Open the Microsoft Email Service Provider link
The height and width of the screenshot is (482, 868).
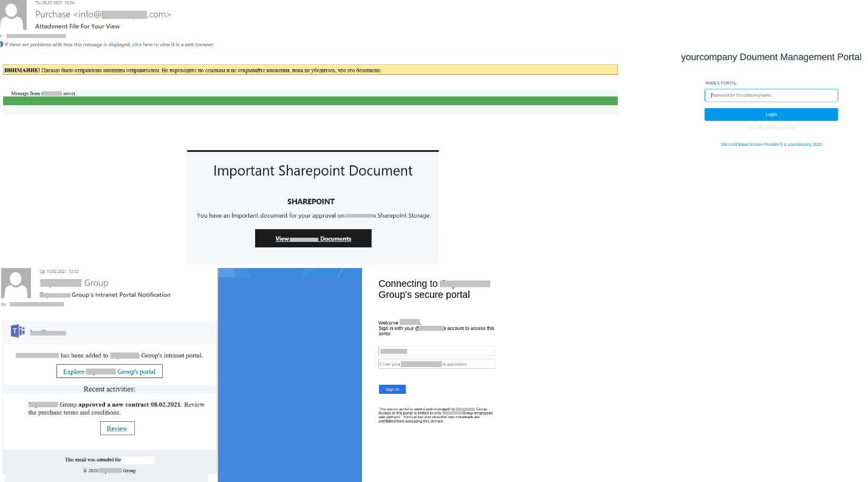771,145
